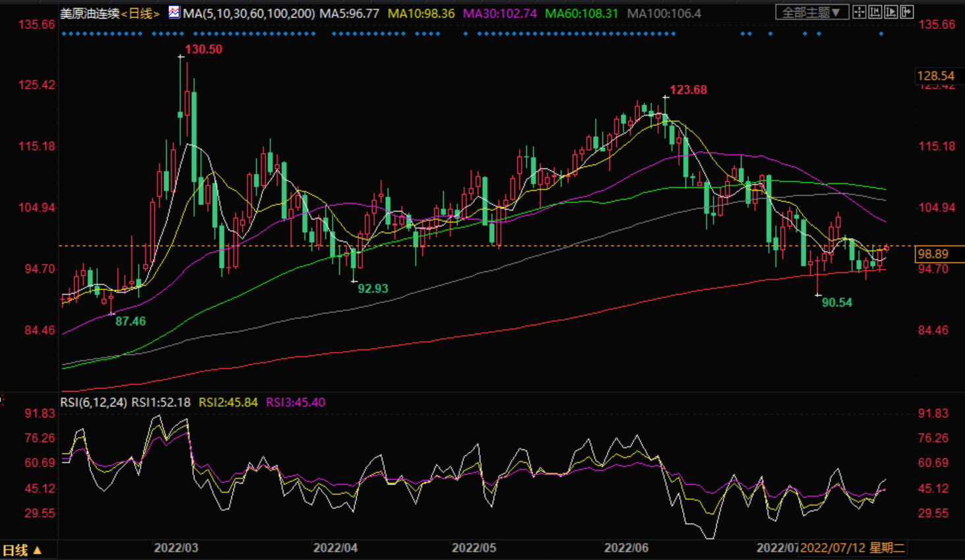Open the 全部主题 dropdown
Screen dimensions: 965x560
click(x=811, y=13)
